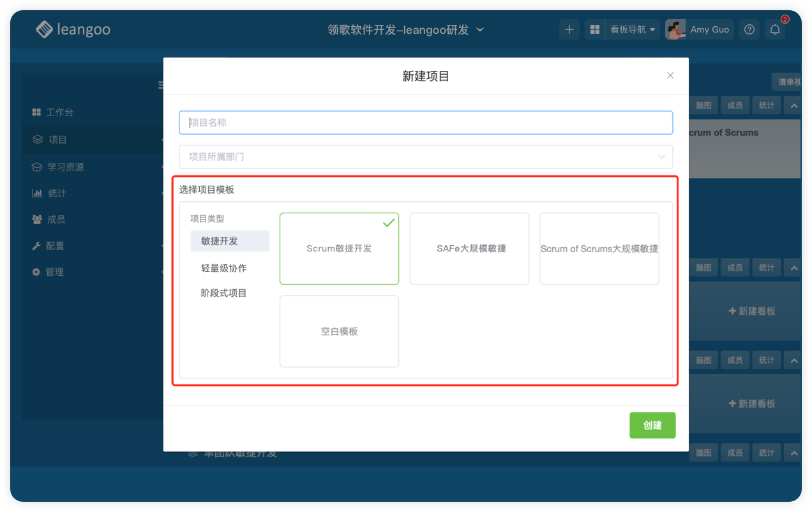Select the Scrum敏捷开发 template card
812x512 pixels.
point(339,248)
